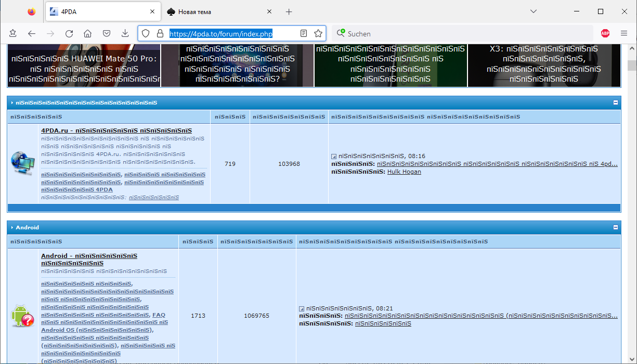This screenshot has height=364, width=637.
Task: Reload the current page
Action: pos(69,33)
